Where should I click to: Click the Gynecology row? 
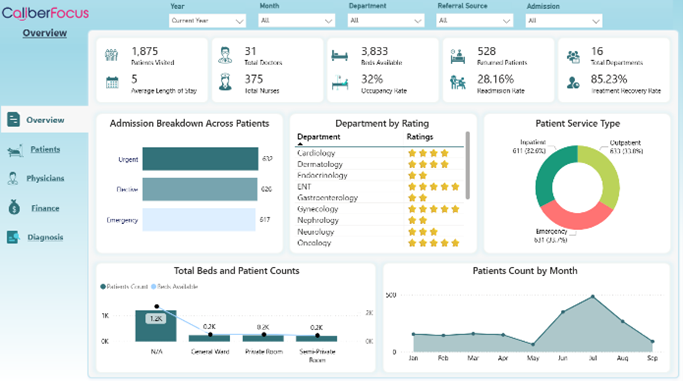379,209
